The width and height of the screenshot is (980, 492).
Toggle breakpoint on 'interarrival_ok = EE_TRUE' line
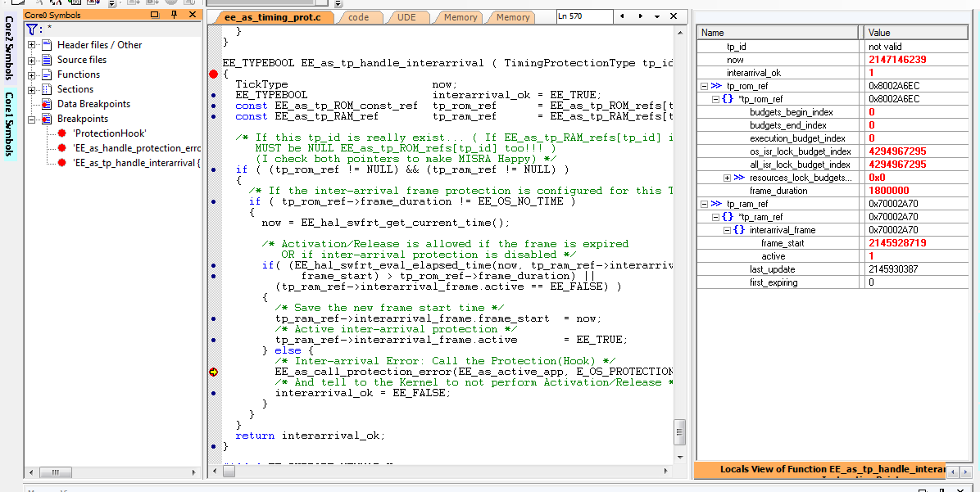click(214, 96)
